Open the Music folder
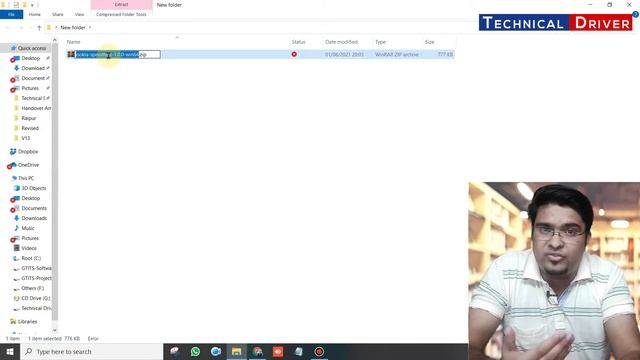This screenshot has width=640, height=360. click(x=28, y=228)
